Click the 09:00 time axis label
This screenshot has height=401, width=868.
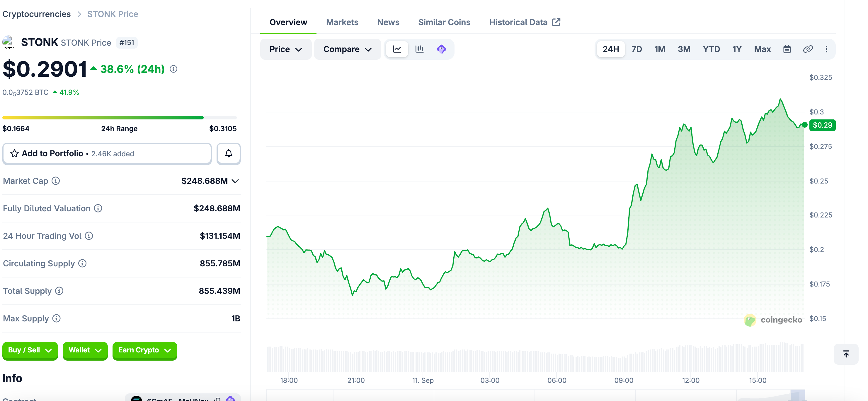624,381
